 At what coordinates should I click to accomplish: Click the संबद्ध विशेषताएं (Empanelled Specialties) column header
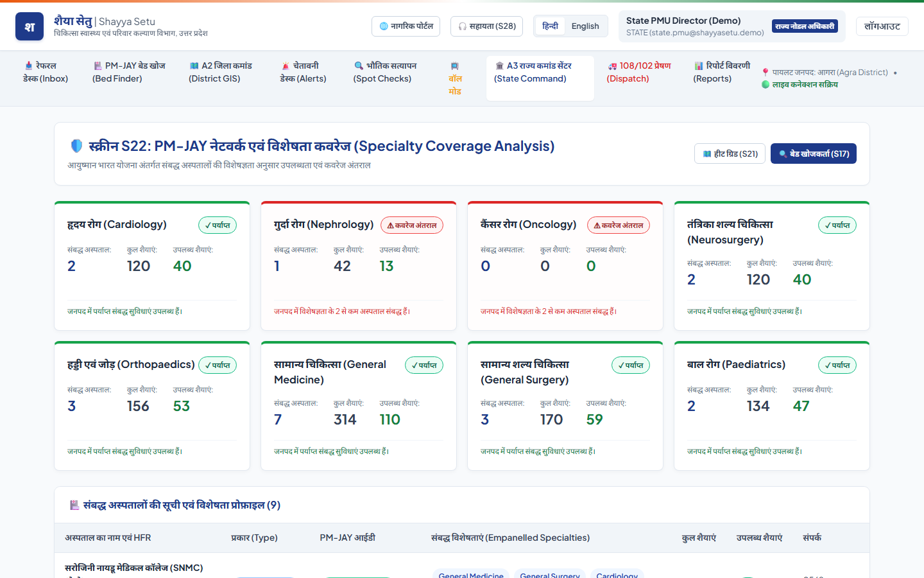point(510,538)
